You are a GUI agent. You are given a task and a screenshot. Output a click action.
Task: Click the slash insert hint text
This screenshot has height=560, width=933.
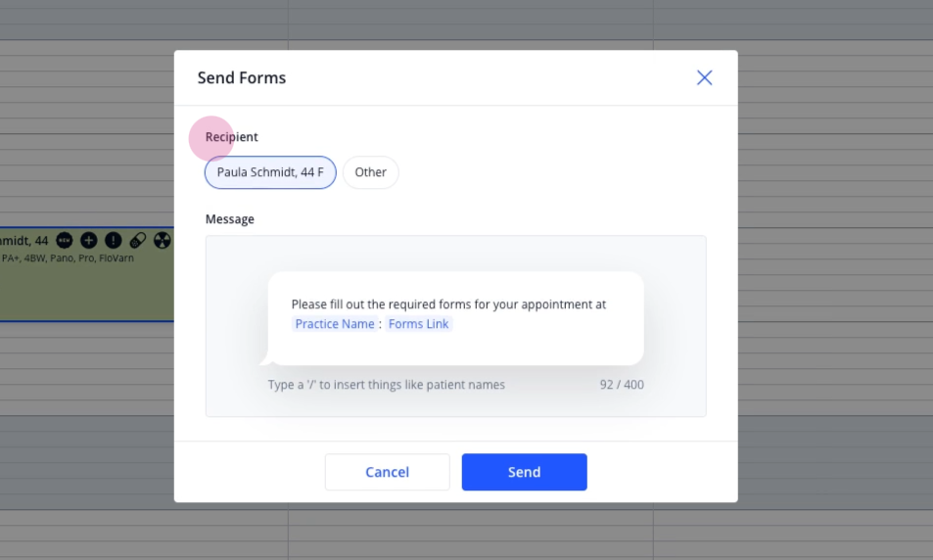[386, 385]
